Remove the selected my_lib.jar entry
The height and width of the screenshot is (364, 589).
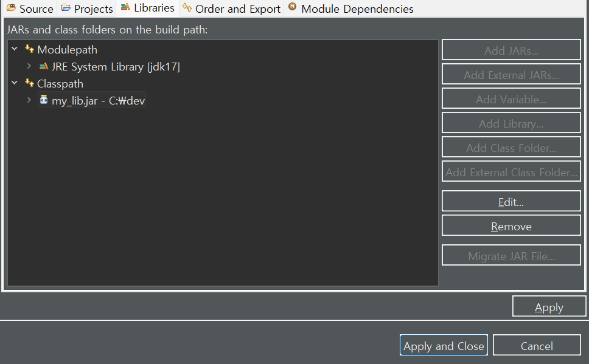point(511,226)
